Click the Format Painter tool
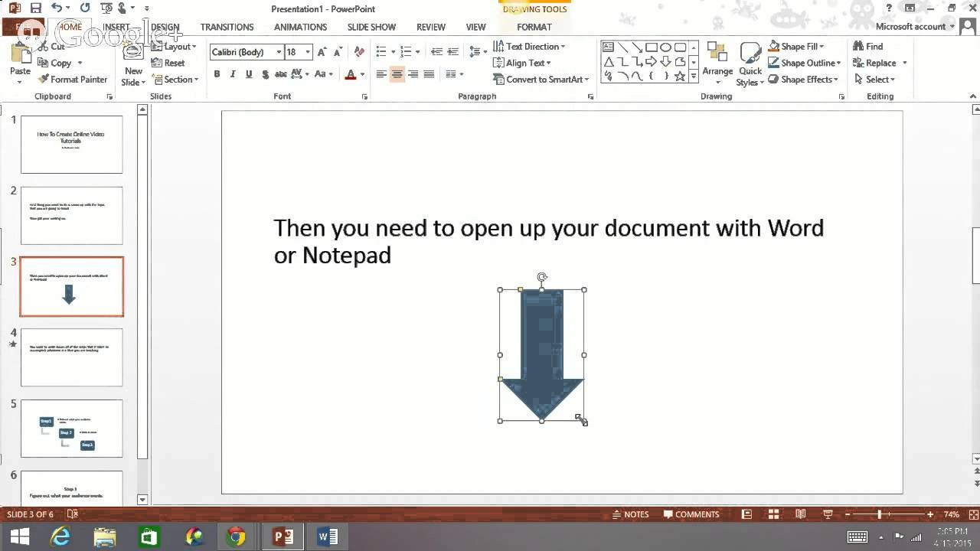This screenshot has width=980, height=551. (73, 79)
